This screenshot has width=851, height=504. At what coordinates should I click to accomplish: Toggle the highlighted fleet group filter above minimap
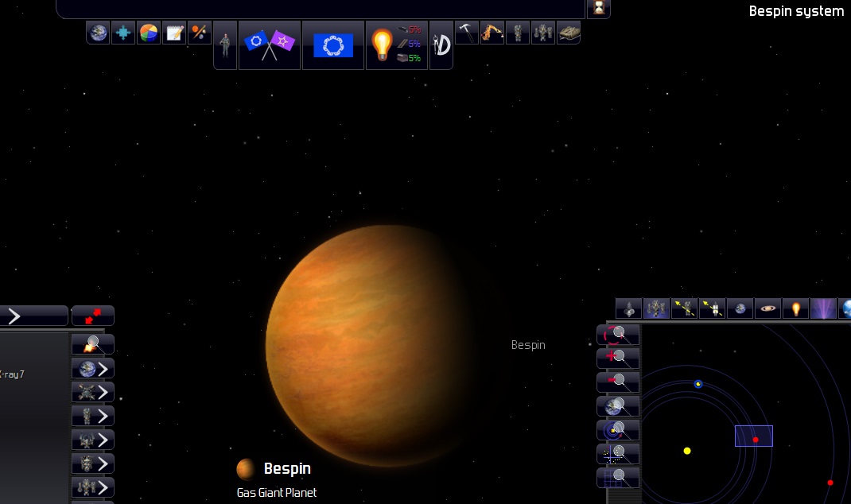(x=657, y=308)
